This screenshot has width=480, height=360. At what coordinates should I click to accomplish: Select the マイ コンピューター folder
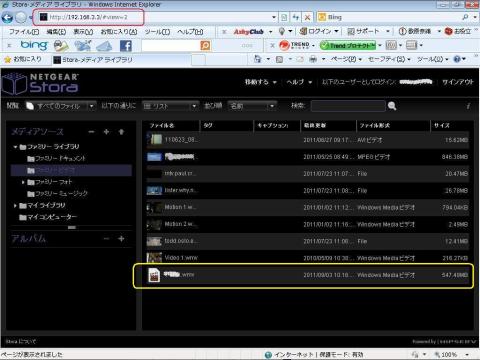[48, 217]
